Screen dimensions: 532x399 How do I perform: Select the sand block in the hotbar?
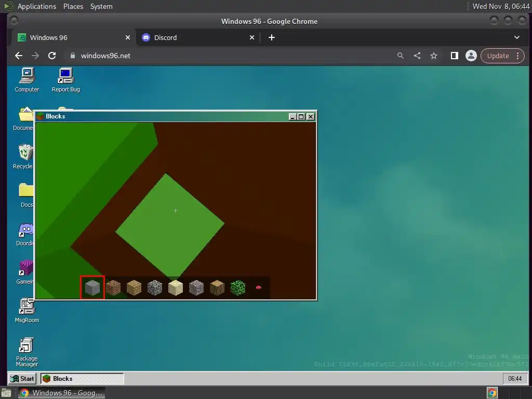click(x=176, y=288)
